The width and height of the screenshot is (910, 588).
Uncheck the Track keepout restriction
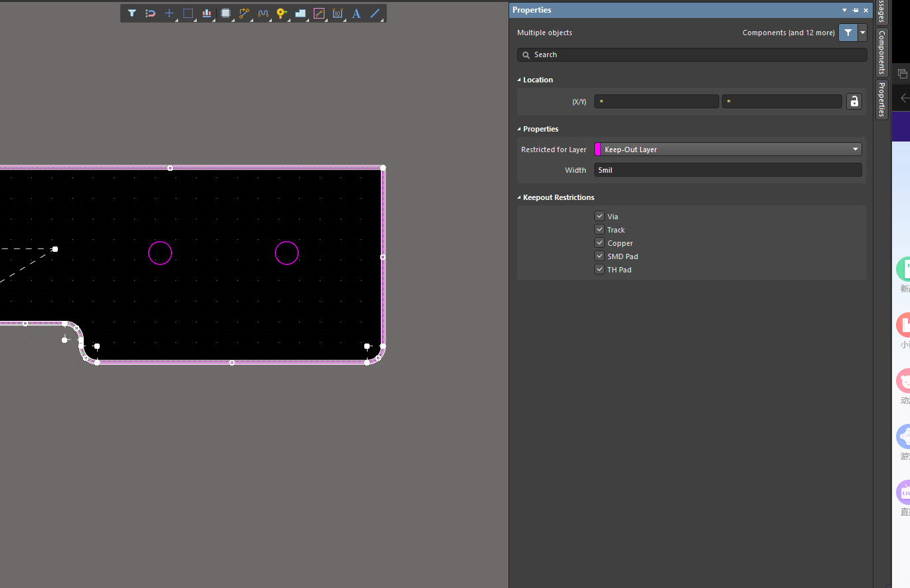(600, 229)
